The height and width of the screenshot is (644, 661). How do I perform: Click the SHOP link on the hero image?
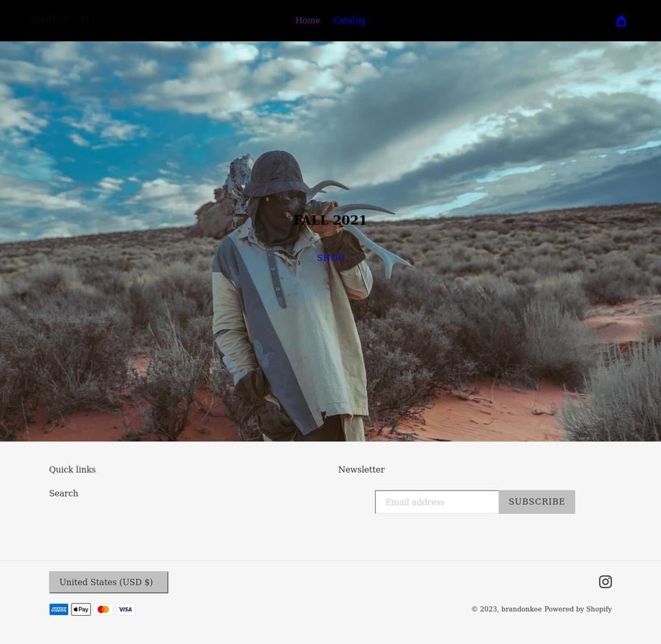pos(330,258)
